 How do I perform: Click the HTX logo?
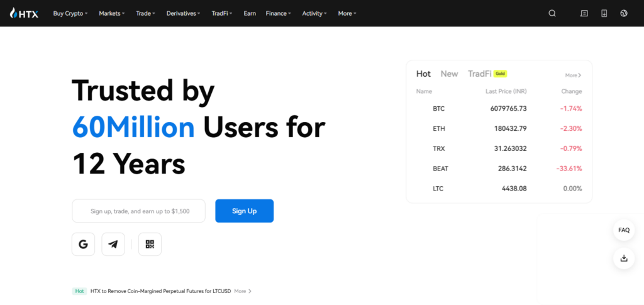pos(24,13)
